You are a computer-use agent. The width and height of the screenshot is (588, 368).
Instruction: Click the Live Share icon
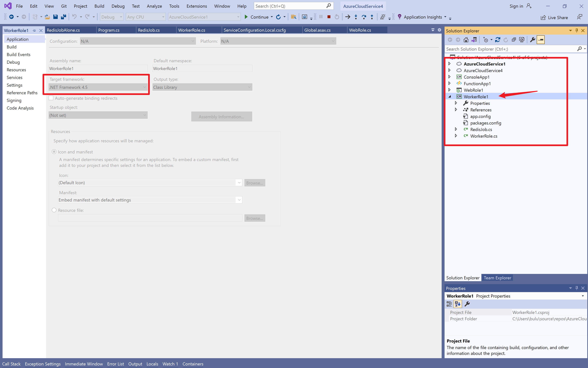pyautogui.click(x=543, y=17)
